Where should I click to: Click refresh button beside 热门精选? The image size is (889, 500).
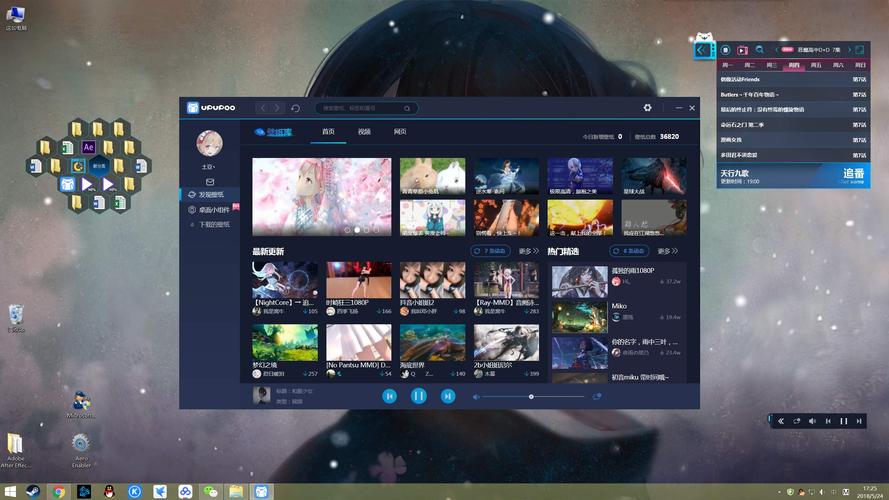pyautogui.click(x=629, y=251)
